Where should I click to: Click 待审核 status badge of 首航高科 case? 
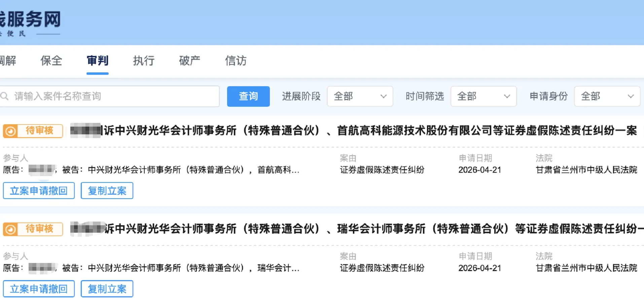click(33, 131)
